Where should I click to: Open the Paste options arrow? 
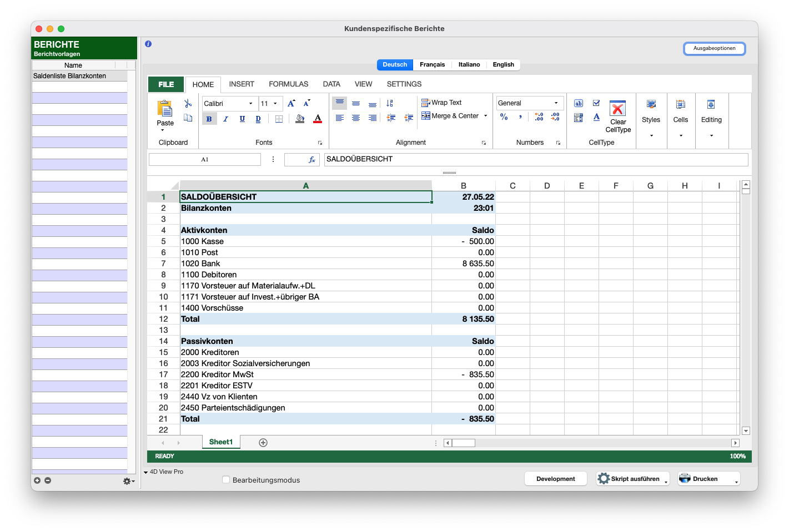point(163,130)
